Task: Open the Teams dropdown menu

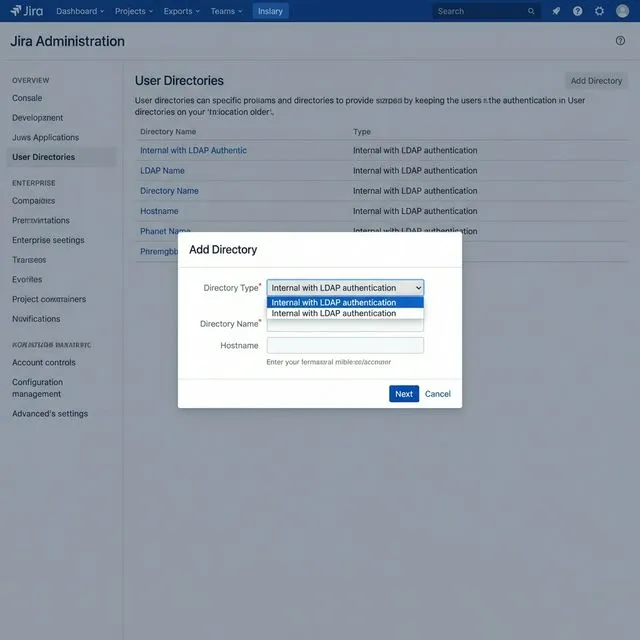Action: pyautogui.click(x=227, y=11)
